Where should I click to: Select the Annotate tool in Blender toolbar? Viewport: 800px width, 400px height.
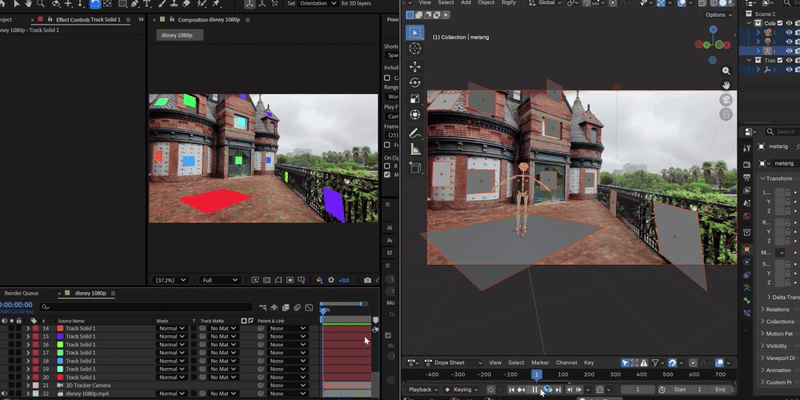(415, 134)
